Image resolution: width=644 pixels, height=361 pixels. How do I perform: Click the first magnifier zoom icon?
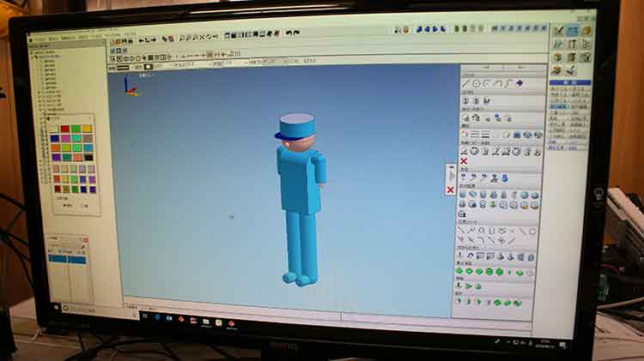(182, 38)
